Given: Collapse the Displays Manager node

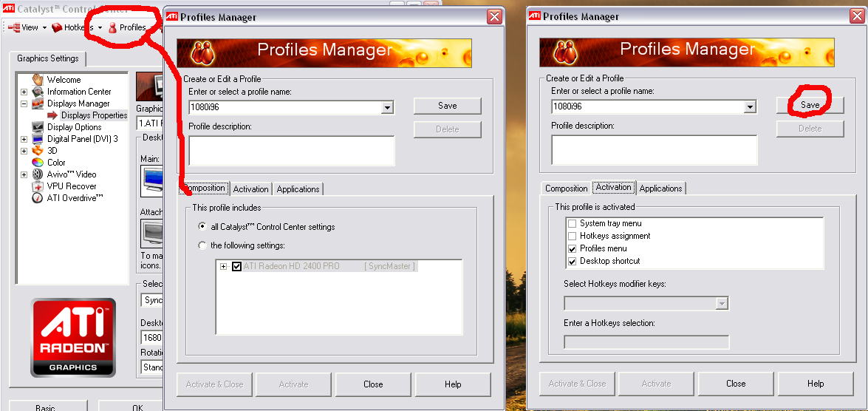Looking at the screenshot, I should click(24, 103).
